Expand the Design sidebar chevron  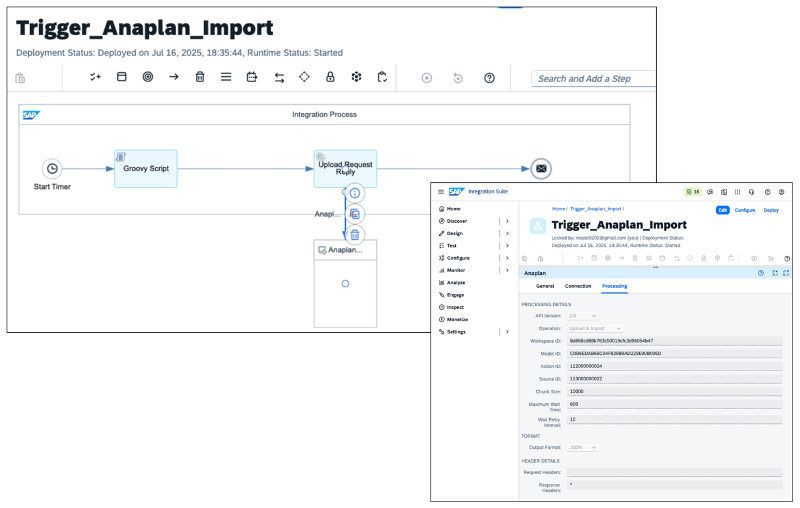pyautogui.click(x=507, y=233)
